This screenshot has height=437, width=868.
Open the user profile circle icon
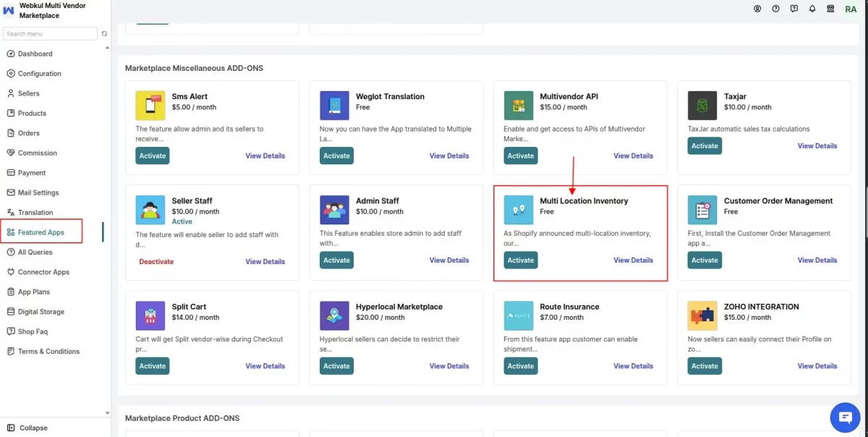pyautogui.click(x=757, y=9)
